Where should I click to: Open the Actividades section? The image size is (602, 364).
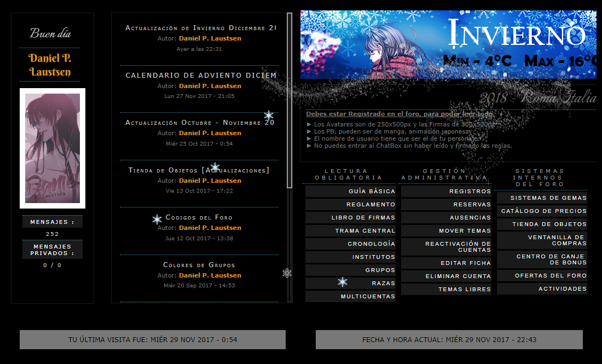pyautogui.click(x=542, y=288)
